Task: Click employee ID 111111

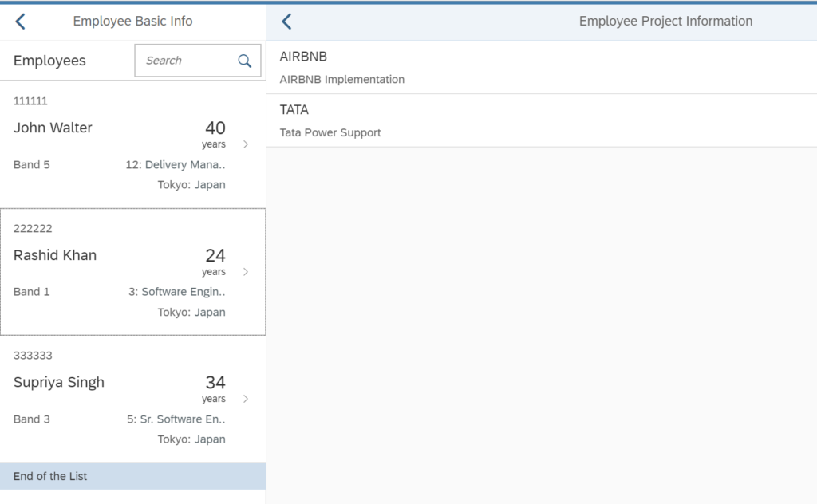Action: tap(30, 101)
